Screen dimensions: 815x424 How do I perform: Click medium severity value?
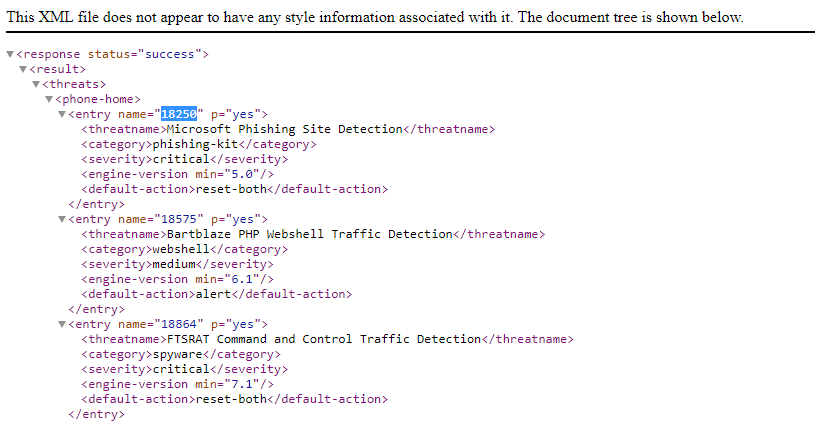coord(174,264)
